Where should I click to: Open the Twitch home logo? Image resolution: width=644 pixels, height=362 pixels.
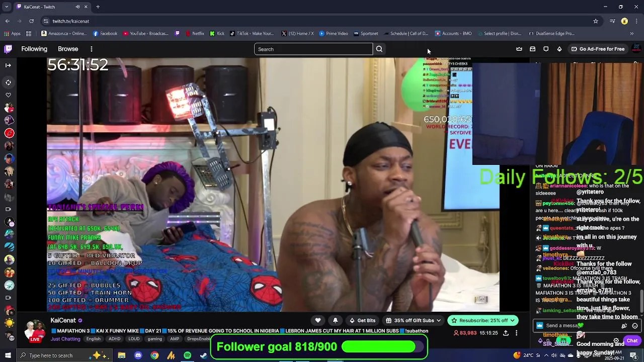tap(8, 49)
